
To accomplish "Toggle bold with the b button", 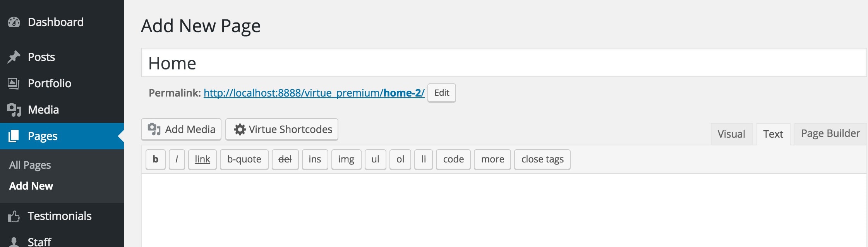I will click(x=155, y=159).
